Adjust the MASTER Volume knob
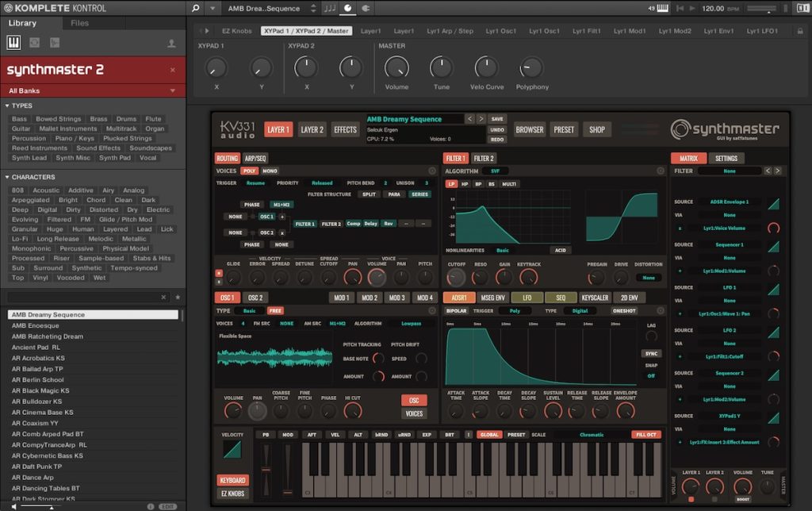Image resolution: width=812 pixels, height=511 pixels. point(396,67)
